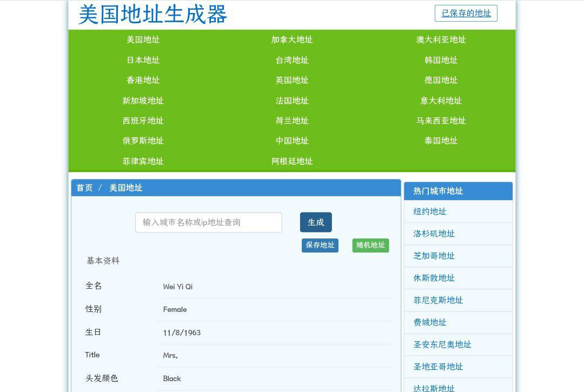Image resolution: width=584 pixels, height=392 pixels.
Task: Click 首页 in the breadcrumb
Action: [84, 188]
